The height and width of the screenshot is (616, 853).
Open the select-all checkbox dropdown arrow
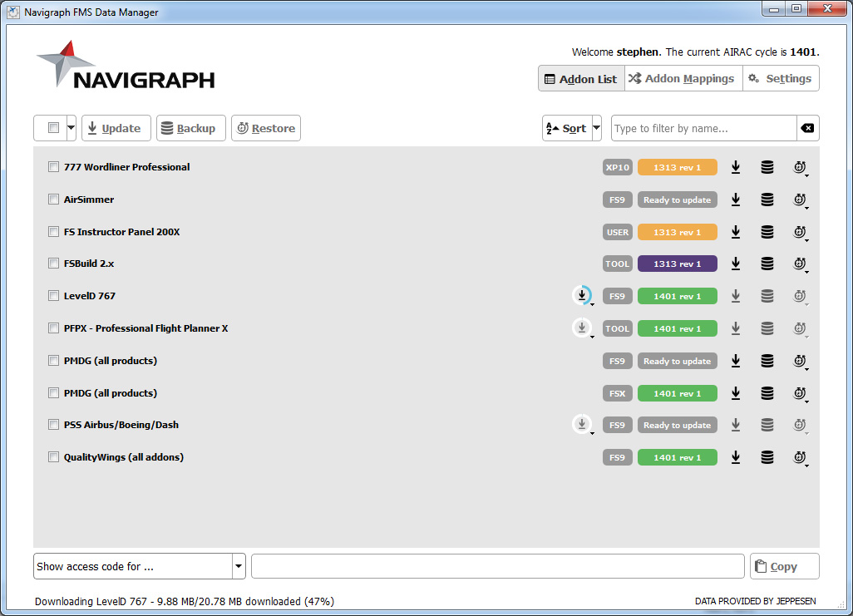[x=71, y=128]
